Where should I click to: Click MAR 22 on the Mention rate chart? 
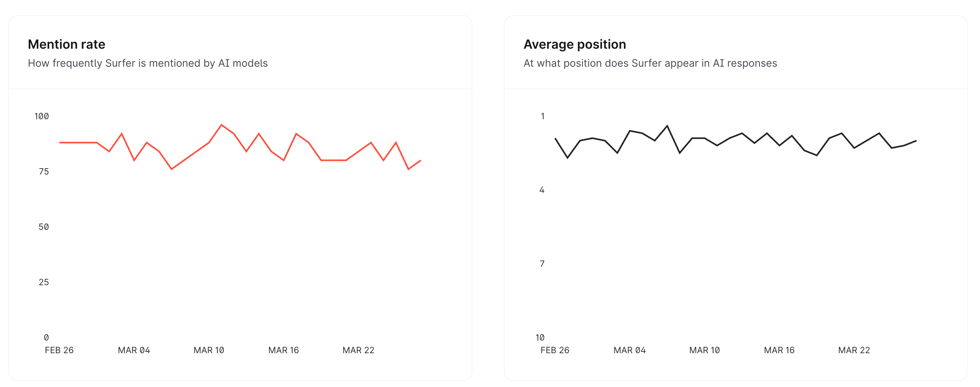click(x=358, y=350)
